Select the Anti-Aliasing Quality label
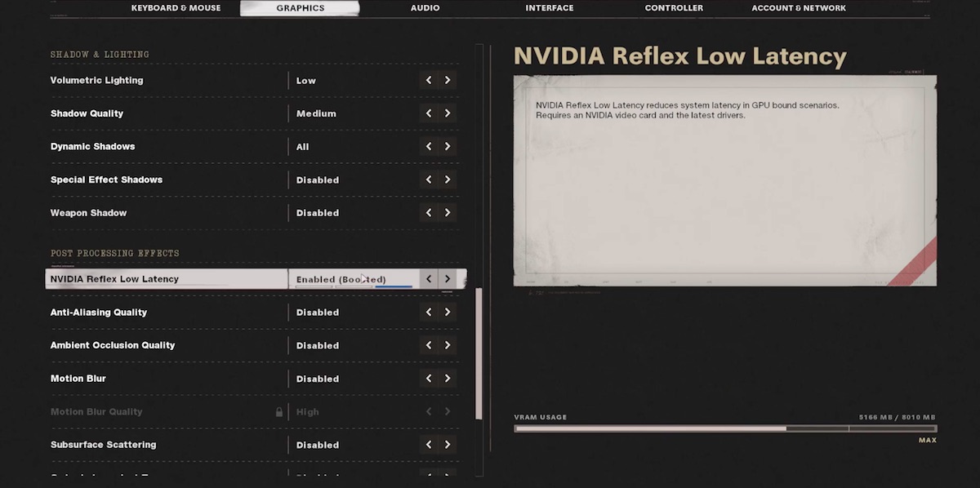Screen dimensions: 980x488 [x=99, y=313]
